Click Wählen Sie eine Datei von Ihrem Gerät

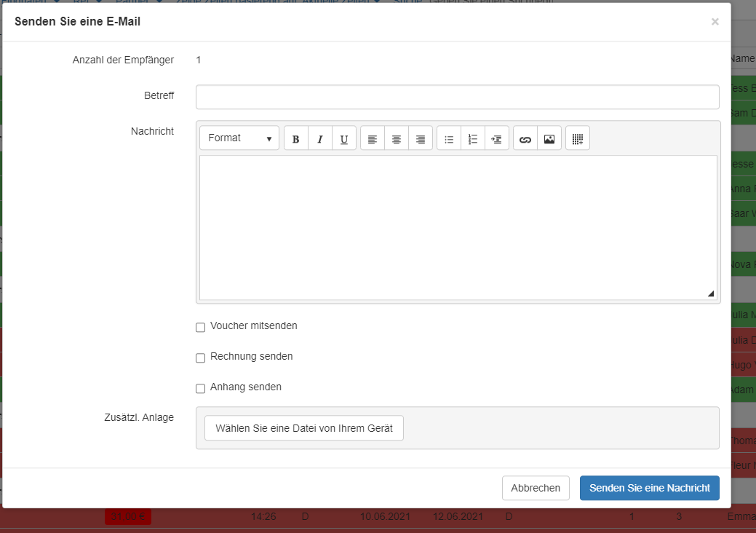304,428
